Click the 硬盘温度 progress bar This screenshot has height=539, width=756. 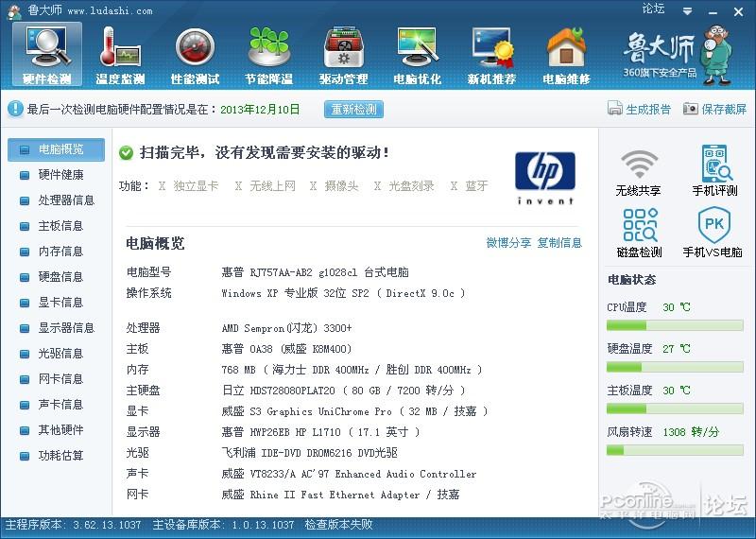675,367
